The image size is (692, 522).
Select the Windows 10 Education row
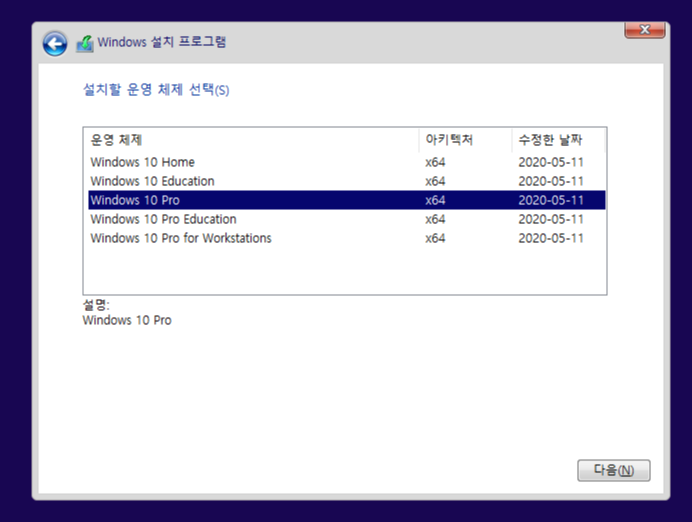[x=346, y=181]
